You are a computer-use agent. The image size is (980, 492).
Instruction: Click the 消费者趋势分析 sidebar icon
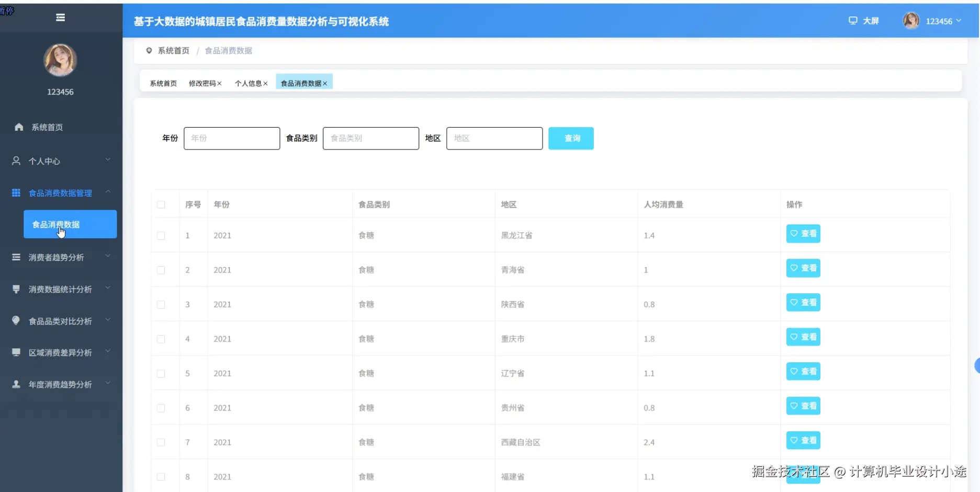click(16, 256)
